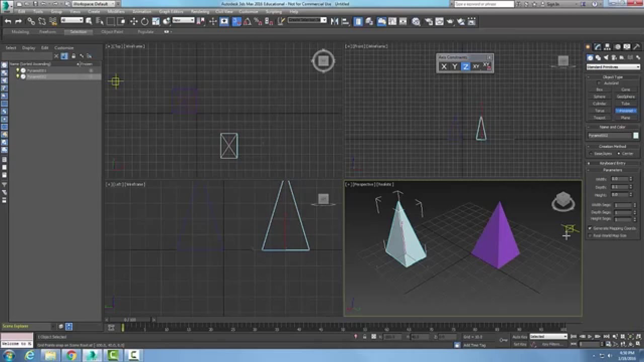Click the object color swatch beside name
This screenshot has height=362, width=644.
(636, 136)
